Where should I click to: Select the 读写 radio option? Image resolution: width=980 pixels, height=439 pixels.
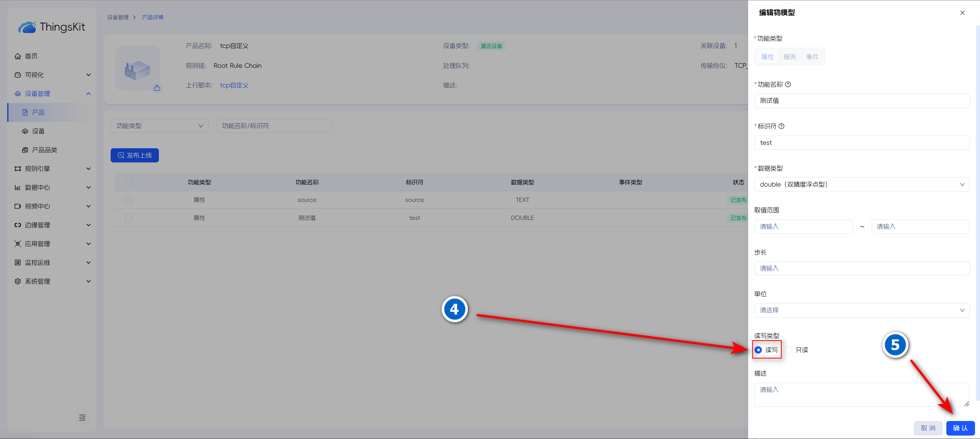758,350
